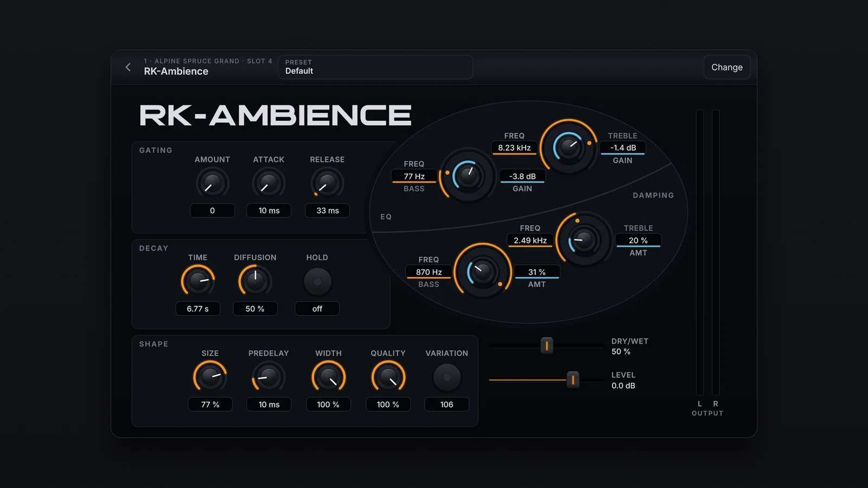Select the Width value field 100 %

click(x=328, y=404)
